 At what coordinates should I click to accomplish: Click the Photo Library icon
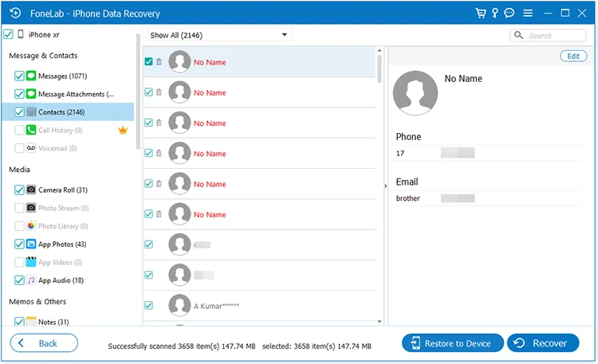click(x=31, y=225)
